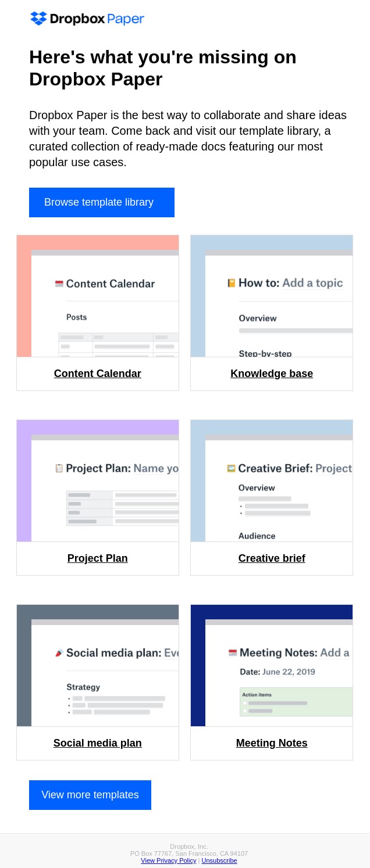Click the Unsubscribe link in footer

pyautogui.click(x=219, y=860)
